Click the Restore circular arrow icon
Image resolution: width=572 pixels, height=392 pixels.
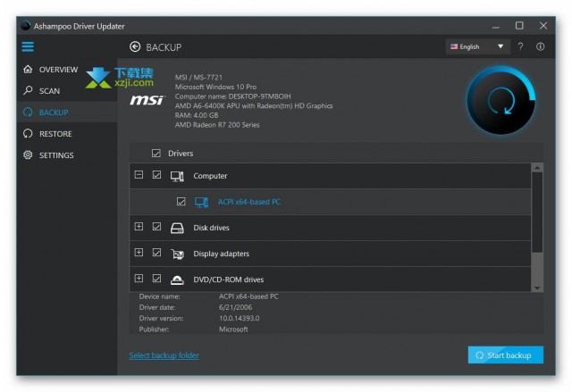28,133
